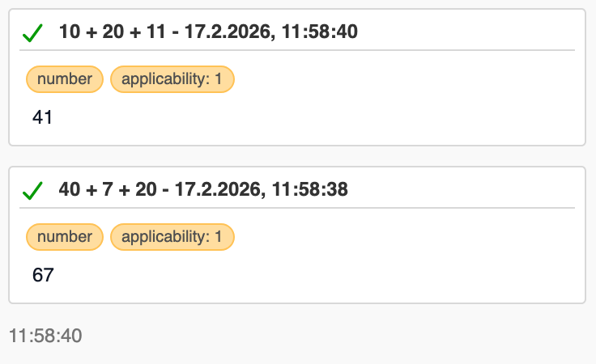Click the date 17.2.2026 in the second card header
Screen dimensions: 596x364
[219, 189]
